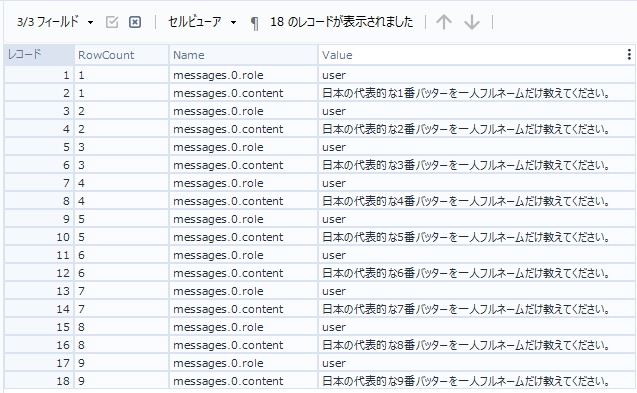Click Value 'user' in record 1
637x393 pixels.
tap(477, 75)
